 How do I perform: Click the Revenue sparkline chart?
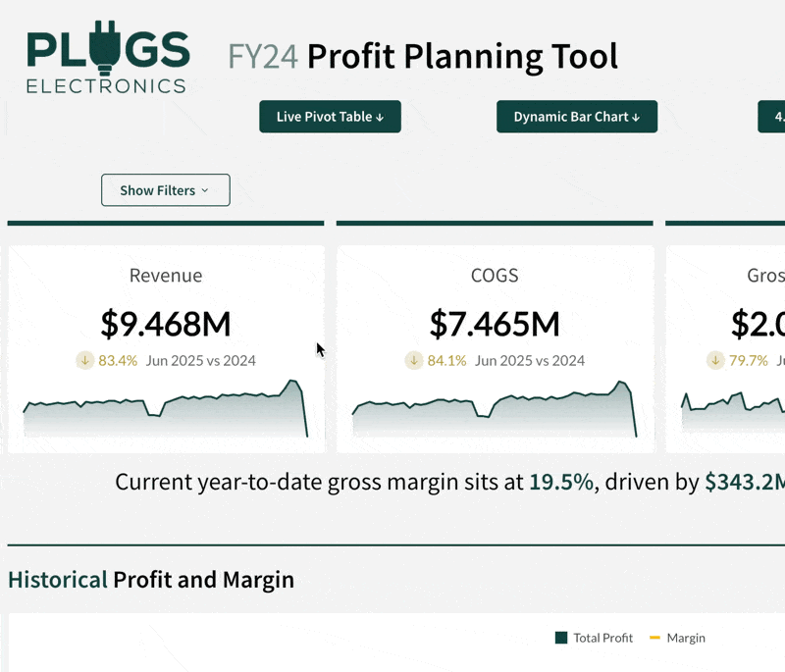click(165, 412)
